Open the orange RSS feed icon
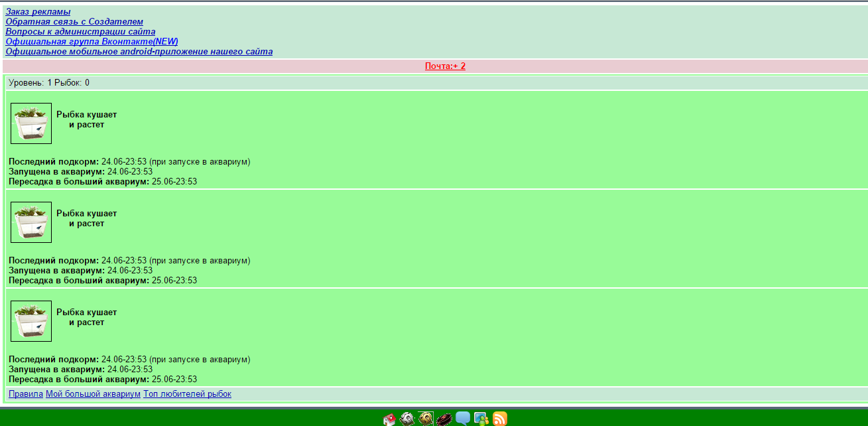This screenshot has width=868, height=426. click(x=500, y=419)
